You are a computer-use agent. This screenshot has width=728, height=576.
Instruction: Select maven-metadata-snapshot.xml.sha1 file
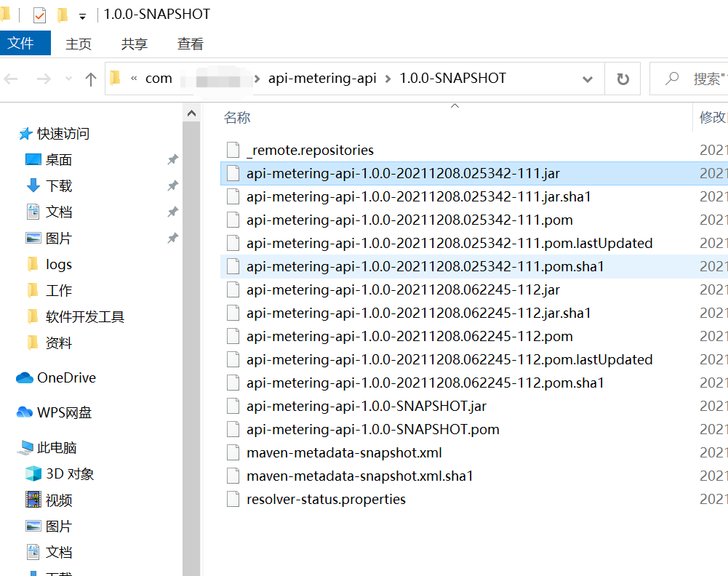[x=360, y=476]
